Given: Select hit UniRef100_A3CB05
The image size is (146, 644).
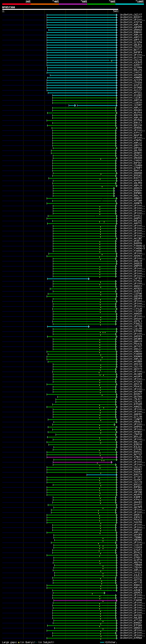Looking at the screenshot, I should (131, 63).
